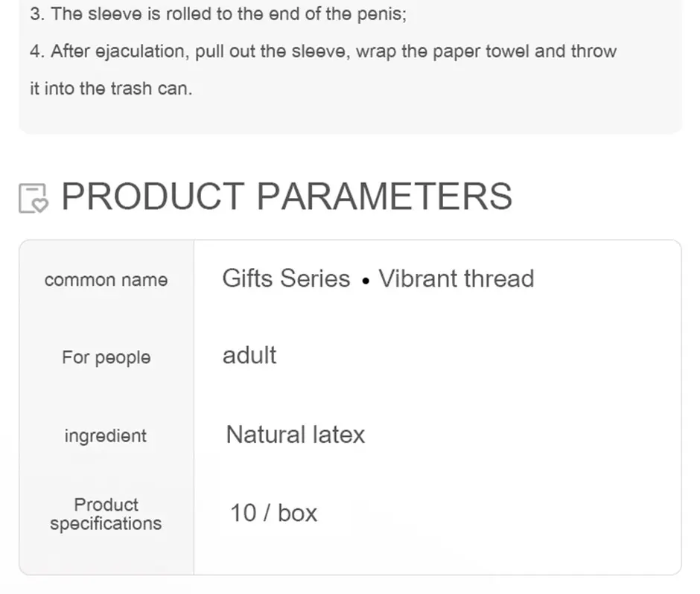
Task: Select the "For people" row label
Action: point(106,357)
